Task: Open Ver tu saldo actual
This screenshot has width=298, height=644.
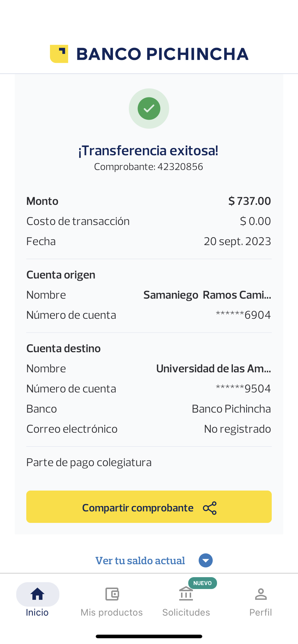Action: pyautogui.click(x=140, y=561)
